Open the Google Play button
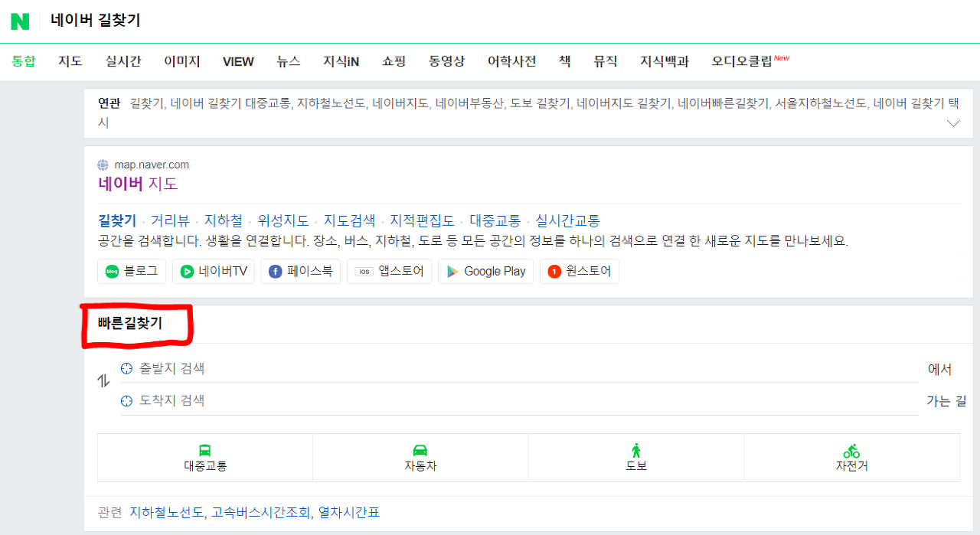This screenshot has height=535, width=980. click(485, 271)
